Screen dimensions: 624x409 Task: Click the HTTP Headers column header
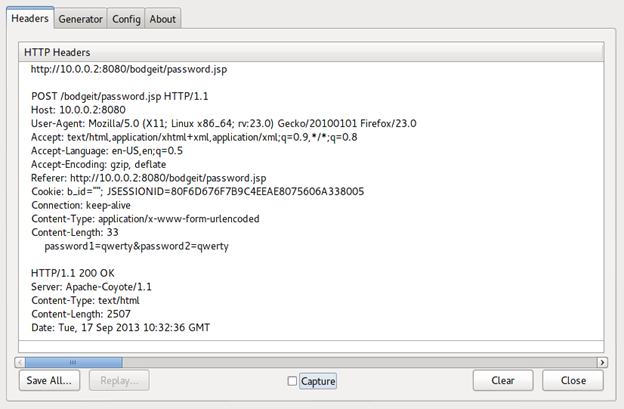click(x=310, y=52)
